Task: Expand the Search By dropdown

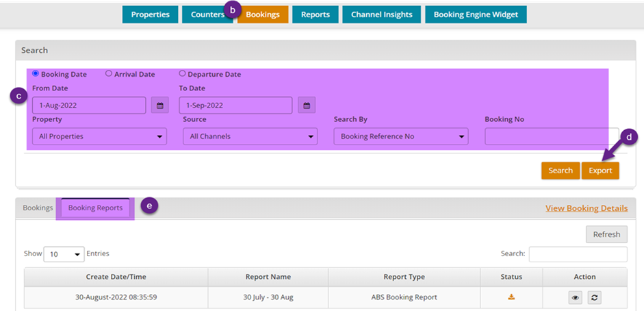Action: (400, 136)
